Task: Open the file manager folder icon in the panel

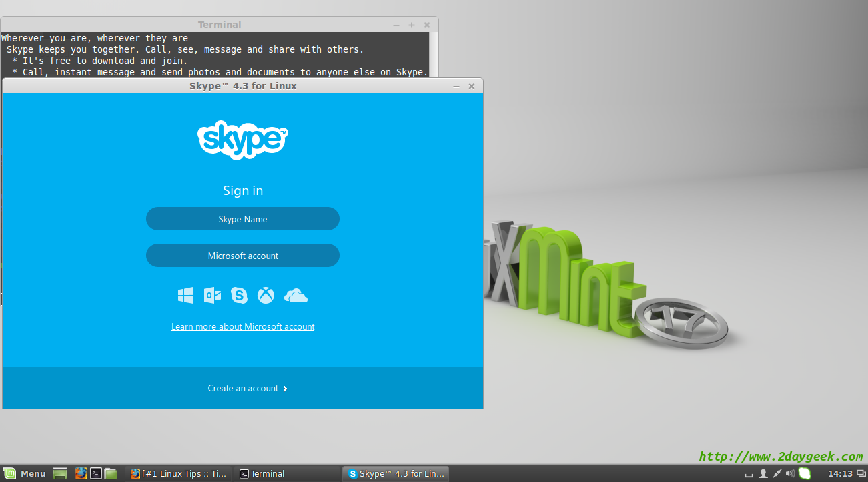Action: tap(111, 473)
